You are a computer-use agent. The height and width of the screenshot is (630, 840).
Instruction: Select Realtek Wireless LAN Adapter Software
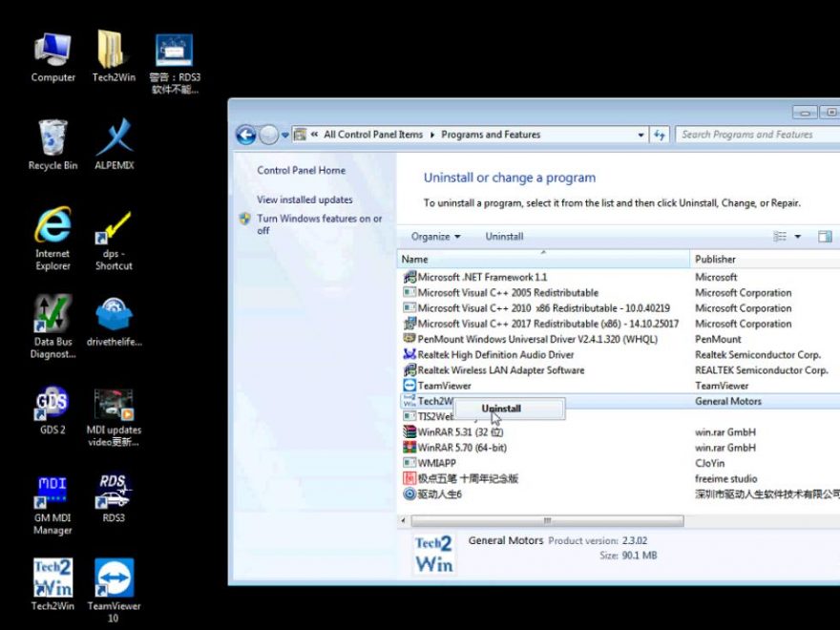(x=501, y=370)
